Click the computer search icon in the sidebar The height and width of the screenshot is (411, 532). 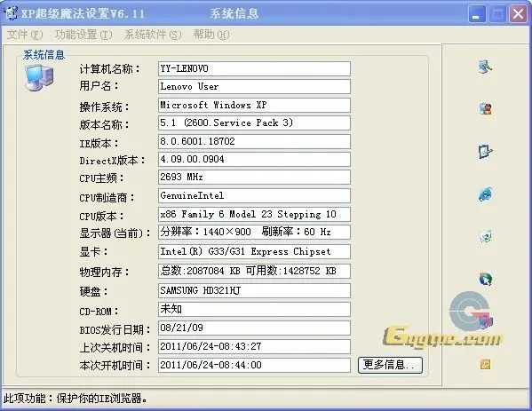point(485,67)
